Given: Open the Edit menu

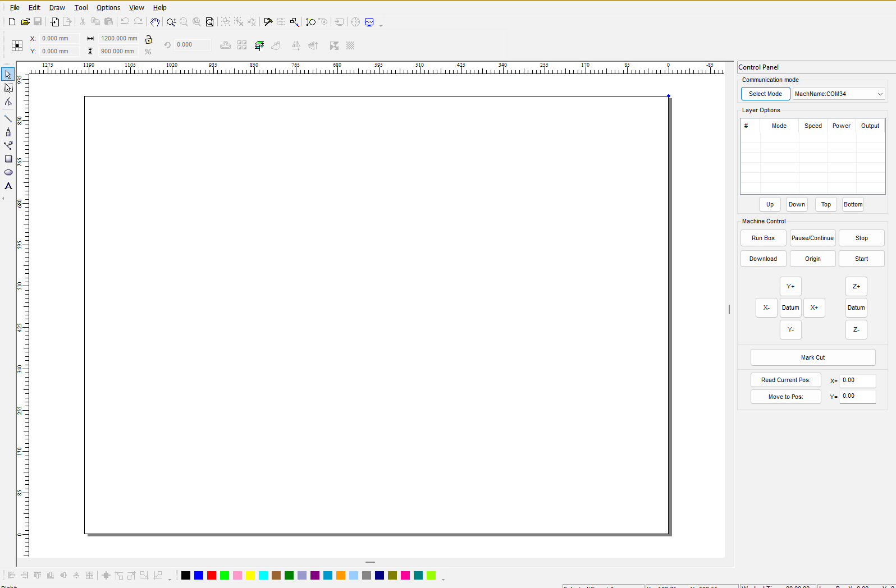Looking at the screenshot, I should pyautogui.click(x=34, y=8).
